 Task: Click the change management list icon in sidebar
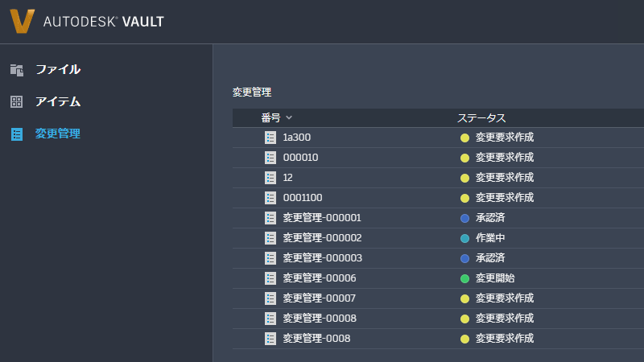click(17, 134)
